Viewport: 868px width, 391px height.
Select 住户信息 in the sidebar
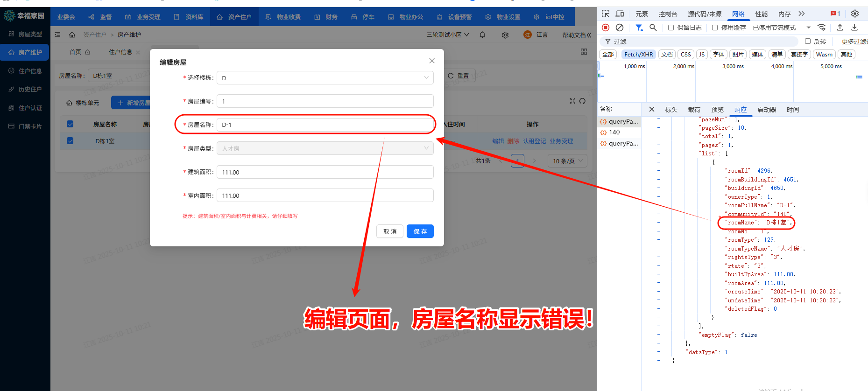[x=25, y=71]
